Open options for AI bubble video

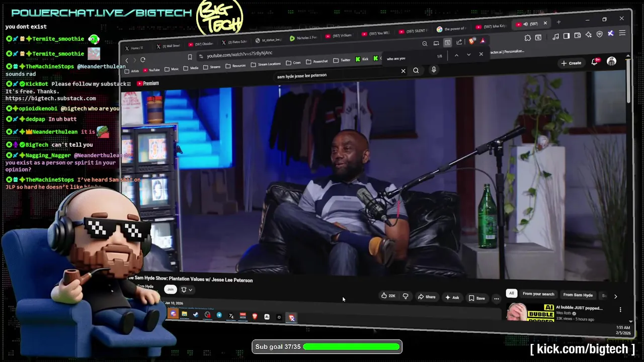tap(620, 310)
